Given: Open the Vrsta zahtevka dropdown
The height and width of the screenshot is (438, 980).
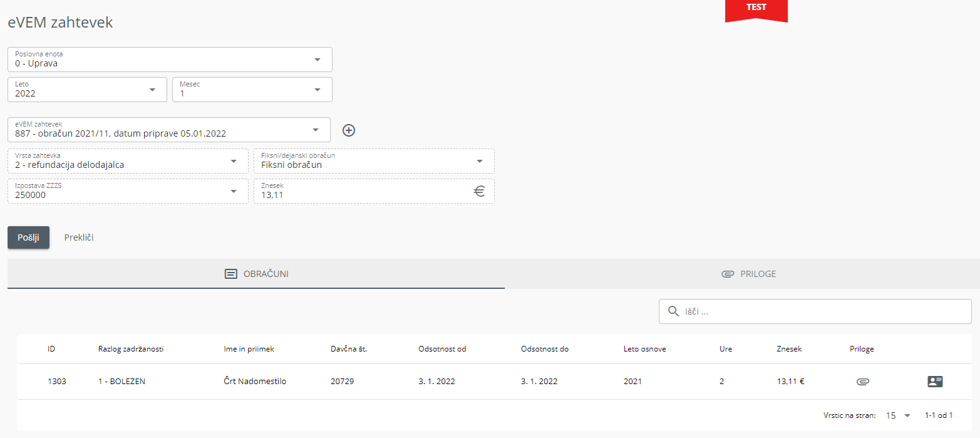Looking at the screenshot, I should click(234, 161).
